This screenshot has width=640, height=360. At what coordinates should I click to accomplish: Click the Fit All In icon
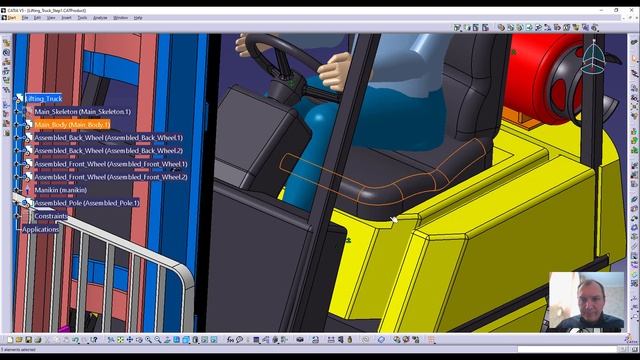point(120,340)
